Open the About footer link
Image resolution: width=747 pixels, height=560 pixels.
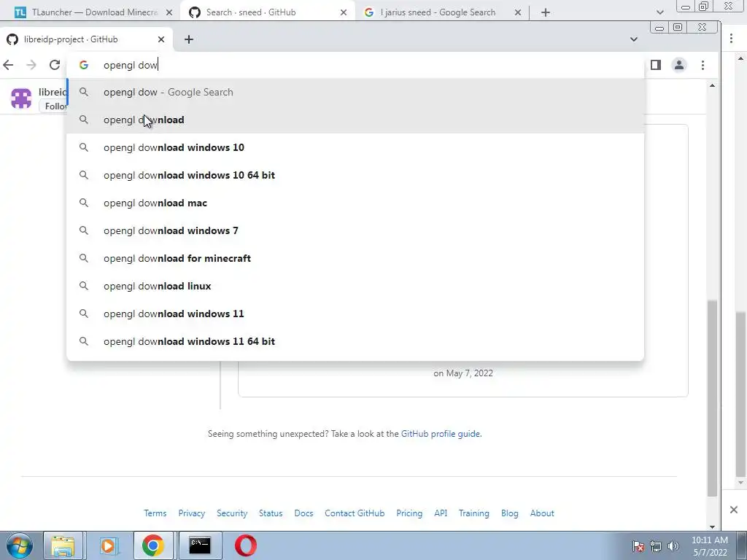(x=542, y=513)
